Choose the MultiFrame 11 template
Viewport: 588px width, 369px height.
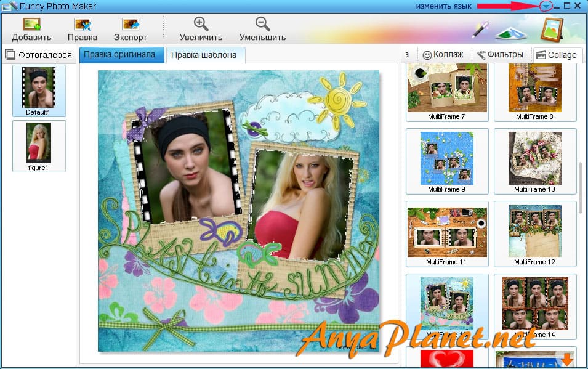tap(447, 234)
